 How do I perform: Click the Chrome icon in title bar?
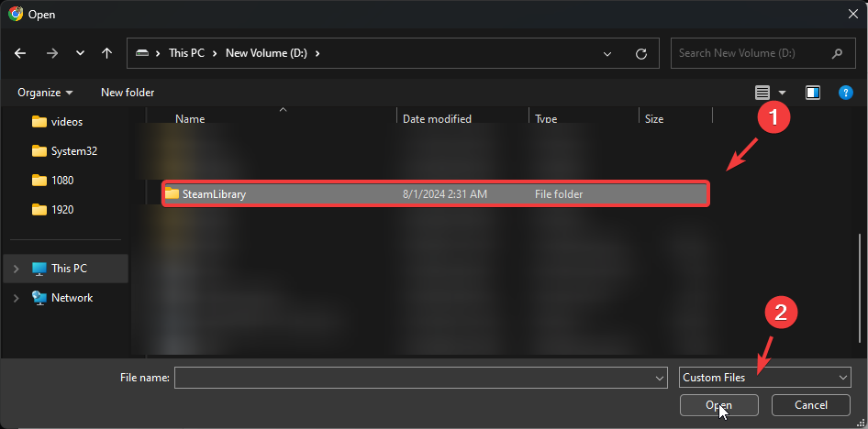tap(16, 14)
